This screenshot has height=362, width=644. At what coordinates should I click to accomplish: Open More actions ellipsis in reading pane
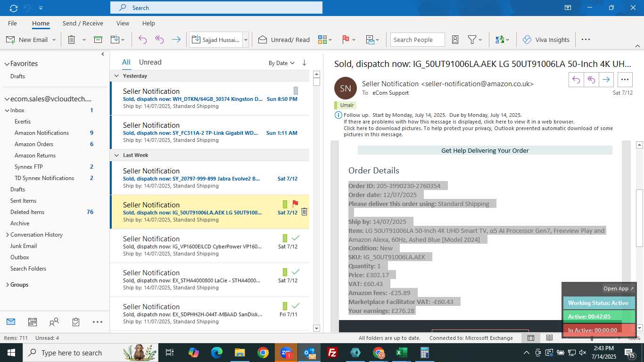click(625, 80)
